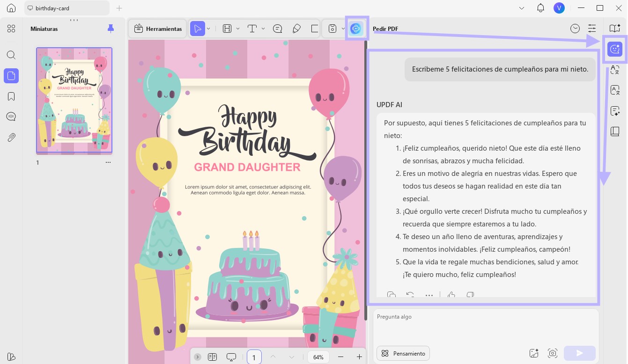628x364 pixels.
Task: Toggle the AI chat side panel button
Action: click(x=615, y=48)
